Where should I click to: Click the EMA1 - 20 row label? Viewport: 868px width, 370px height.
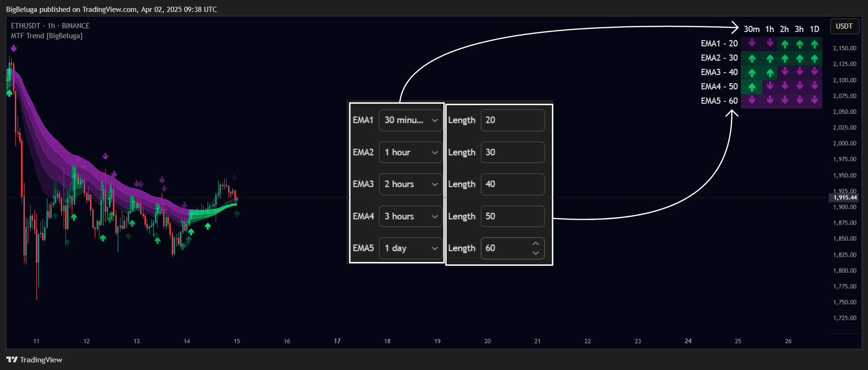pyautogui.click(x=719, y=44)
